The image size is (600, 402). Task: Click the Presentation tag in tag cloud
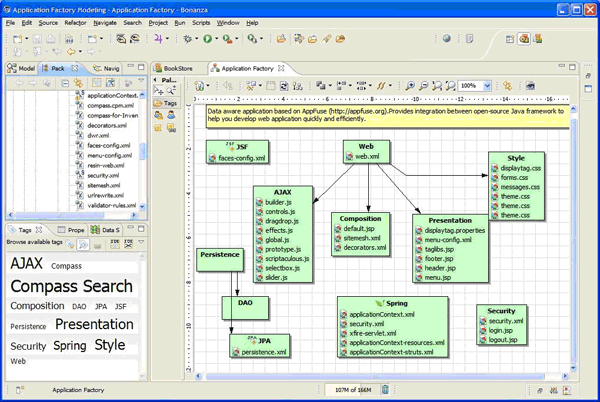pyautogui.click(x=94, y=324)
